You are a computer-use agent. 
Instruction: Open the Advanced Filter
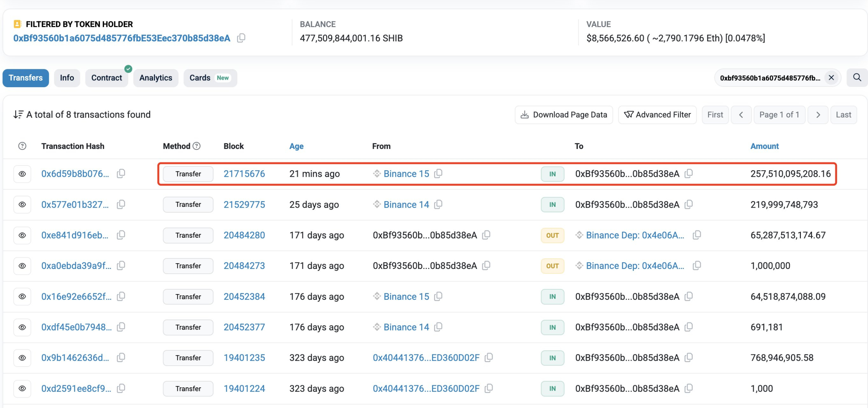[657, 115]
